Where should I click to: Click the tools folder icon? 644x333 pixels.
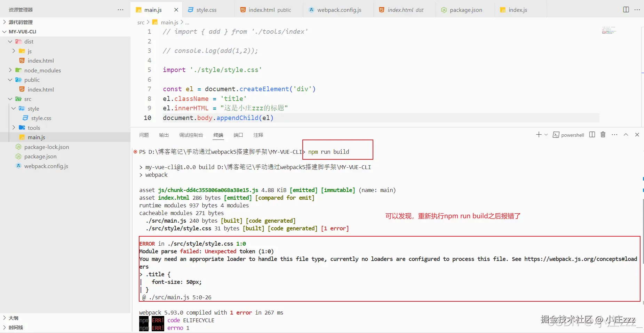point(22,128)
